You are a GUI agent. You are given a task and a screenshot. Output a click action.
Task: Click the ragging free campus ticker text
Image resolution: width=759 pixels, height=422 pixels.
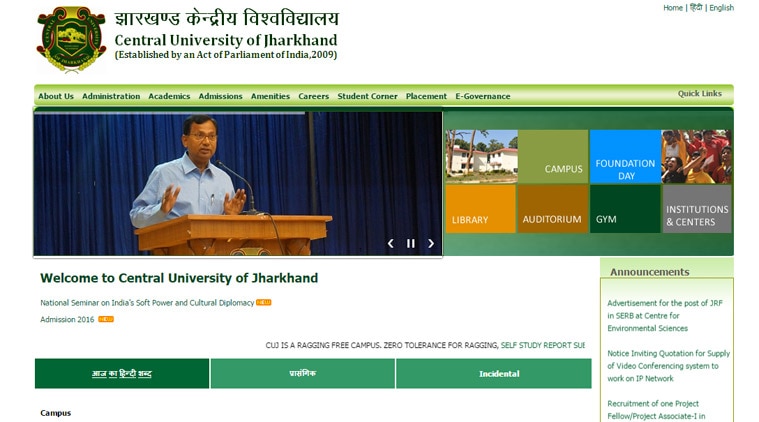tap(381, 345)
